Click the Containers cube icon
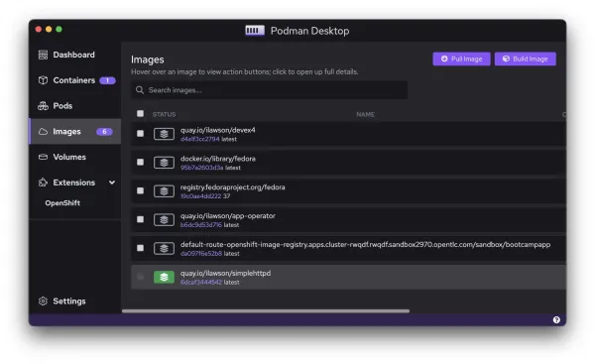Viewport: 595px width, 364px height. (x=43, y=80)
